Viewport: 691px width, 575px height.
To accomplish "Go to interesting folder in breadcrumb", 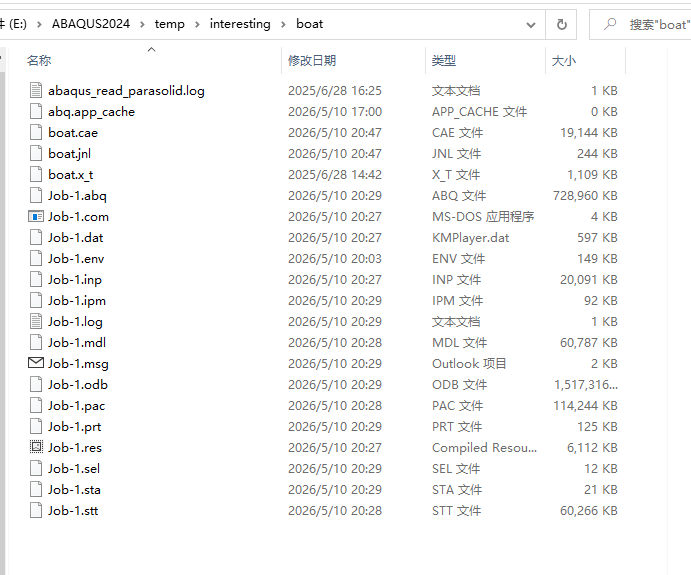I will pyautogui.click(x=240, y=24).
